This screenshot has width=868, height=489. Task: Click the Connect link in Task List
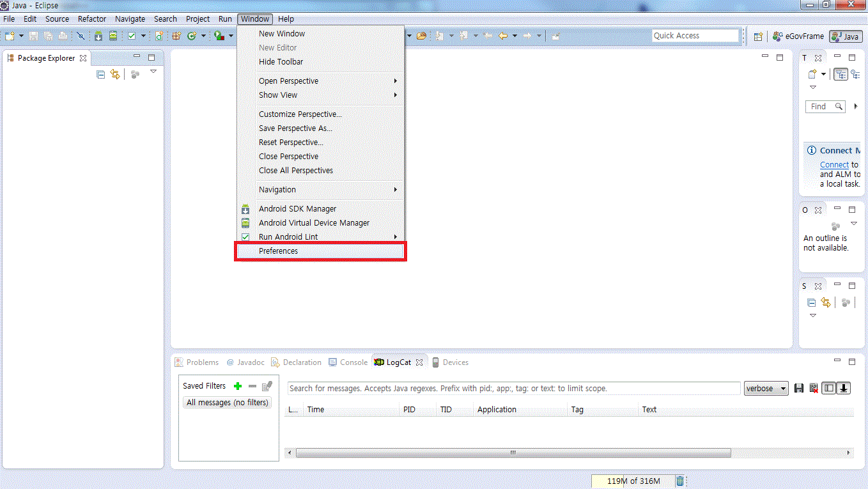click(834, 165)
